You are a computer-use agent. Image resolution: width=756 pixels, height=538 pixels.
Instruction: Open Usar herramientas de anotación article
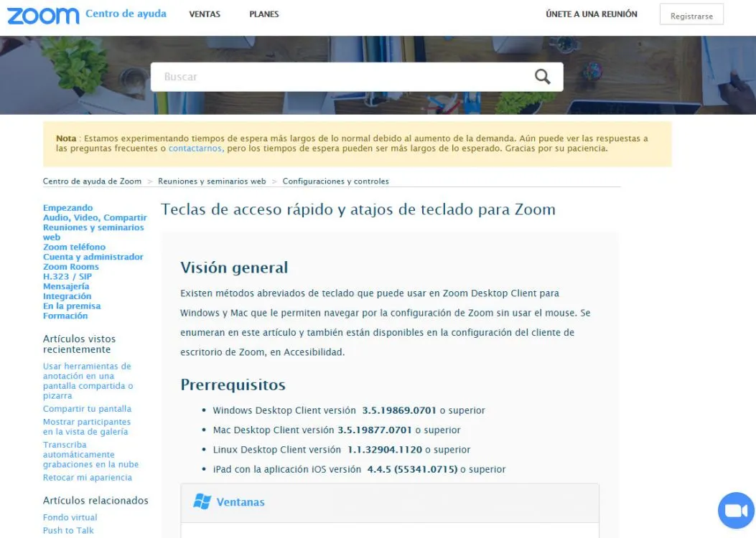88,380
